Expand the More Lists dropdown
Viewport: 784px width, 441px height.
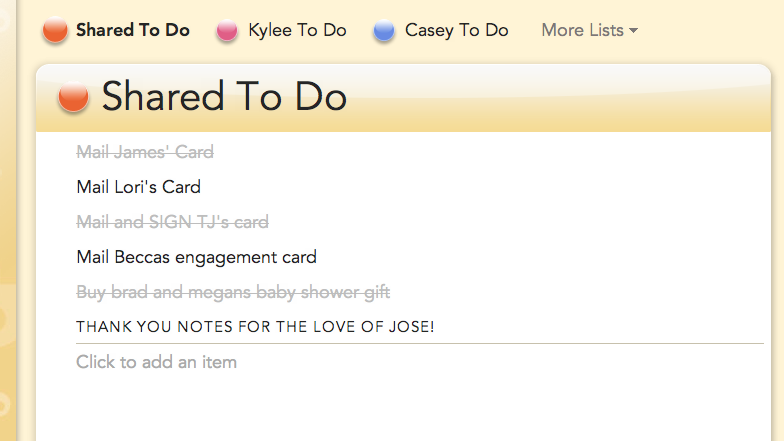(x=582, y=30)
